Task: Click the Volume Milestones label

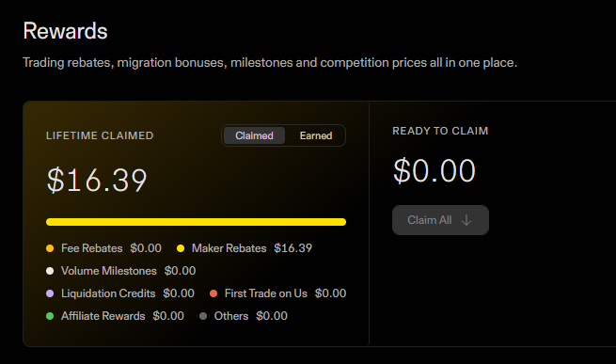Action: coord(109,271)
